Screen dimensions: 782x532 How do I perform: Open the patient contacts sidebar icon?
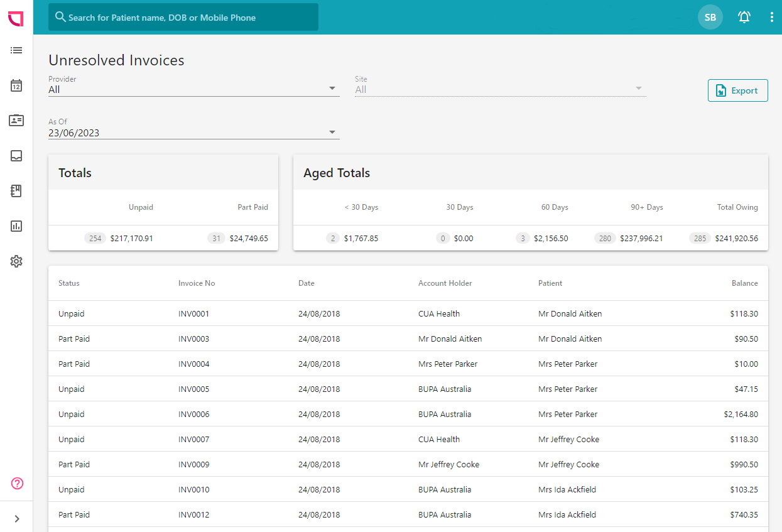[x=16, y=121]
